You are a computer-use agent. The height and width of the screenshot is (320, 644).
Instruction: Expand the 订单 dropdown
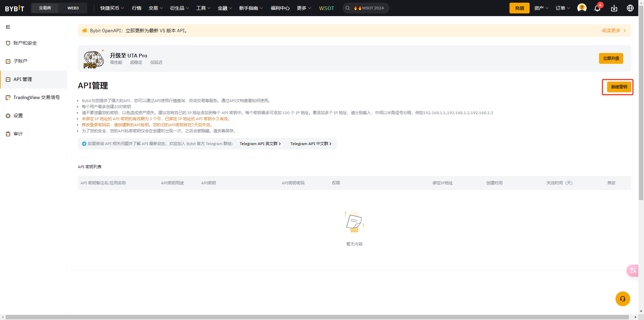[563, 8]
